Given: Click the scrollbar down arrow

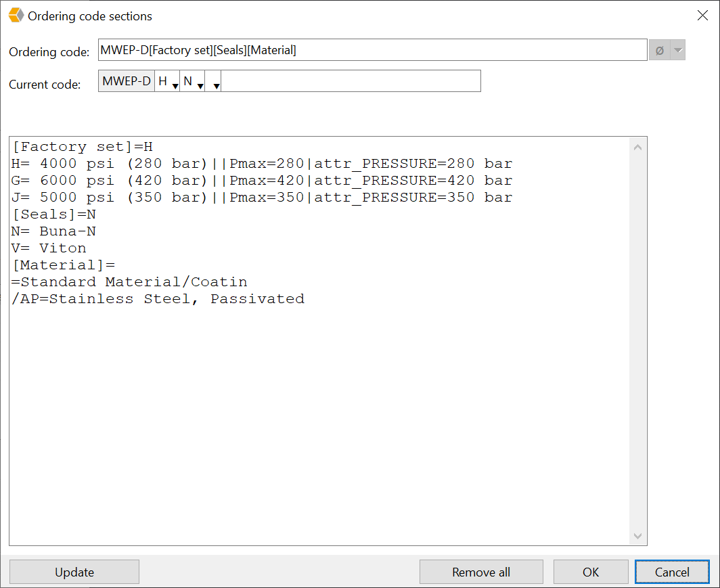Looking at the screenshot, I should [x=637, y=535].
